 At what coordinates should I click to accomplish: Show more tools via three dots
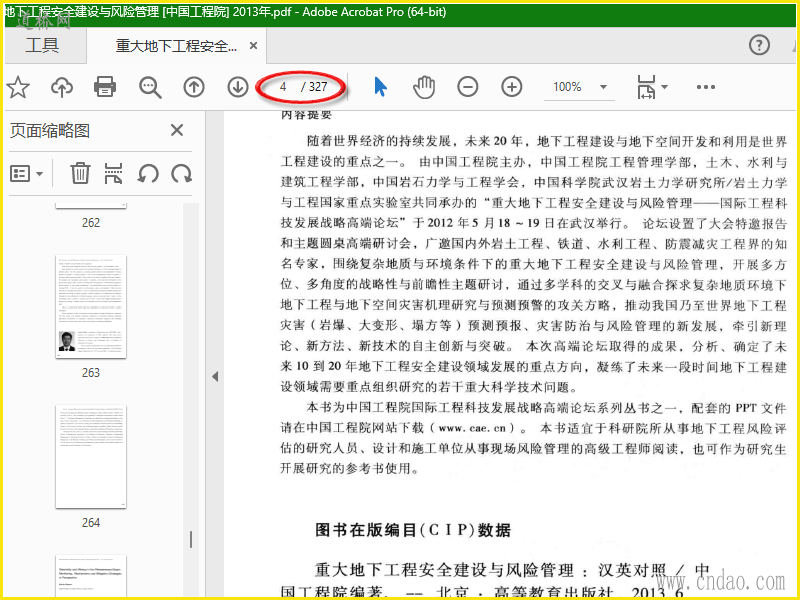706,87
